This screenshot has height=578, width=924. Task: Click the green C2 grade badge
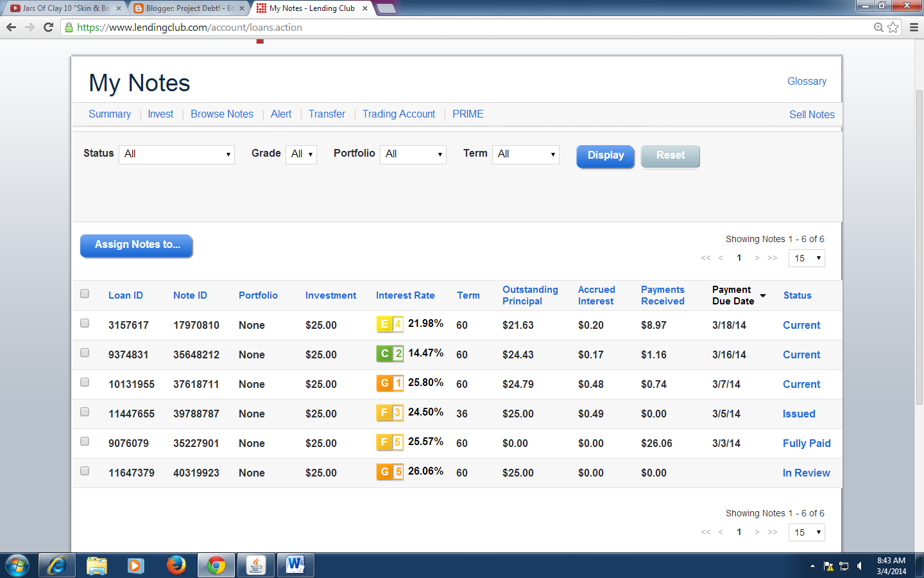click(390, 353)
